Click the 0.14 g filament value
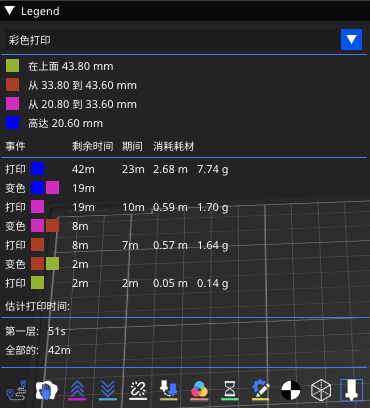Screen dimensions: 370x408 (x=213, y=283)
